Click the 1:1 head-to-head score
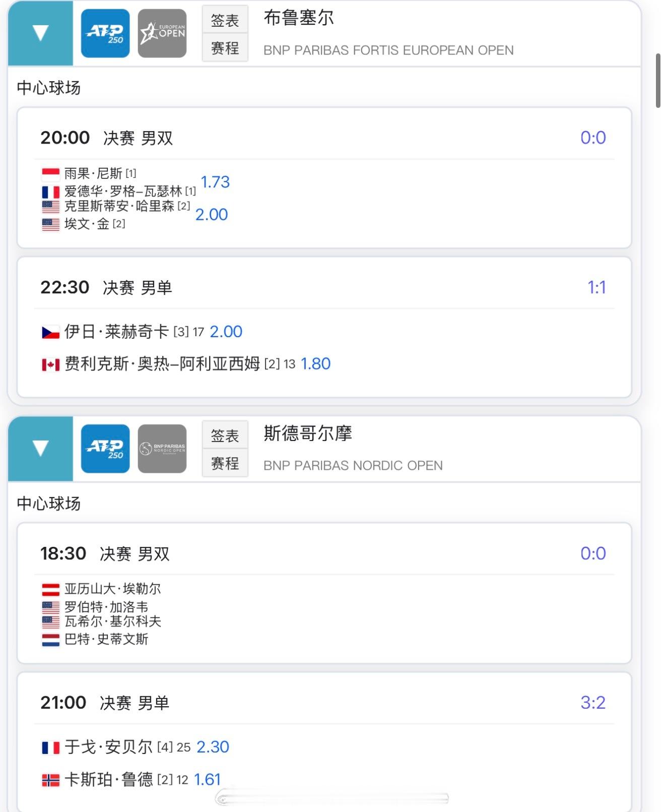Image resolution: width=665 pixels, height=812 pixels. click(596, 287)
